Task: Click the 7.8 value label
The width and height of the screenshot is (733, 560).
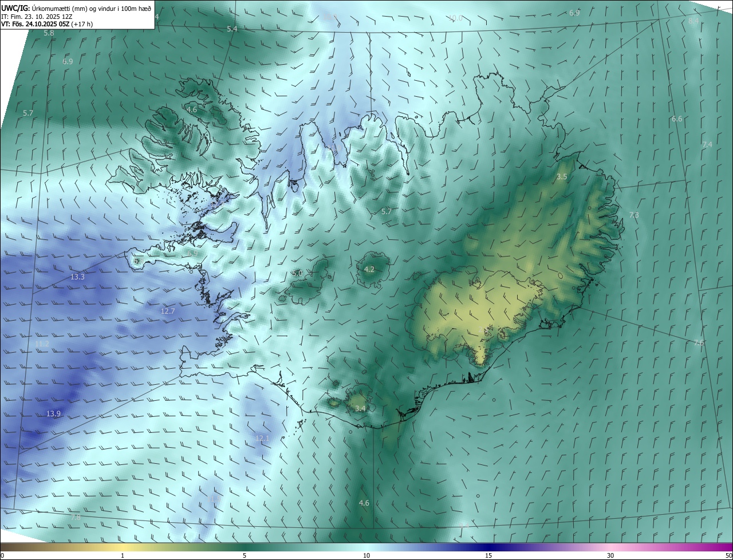Action: (x=76, y=517)
